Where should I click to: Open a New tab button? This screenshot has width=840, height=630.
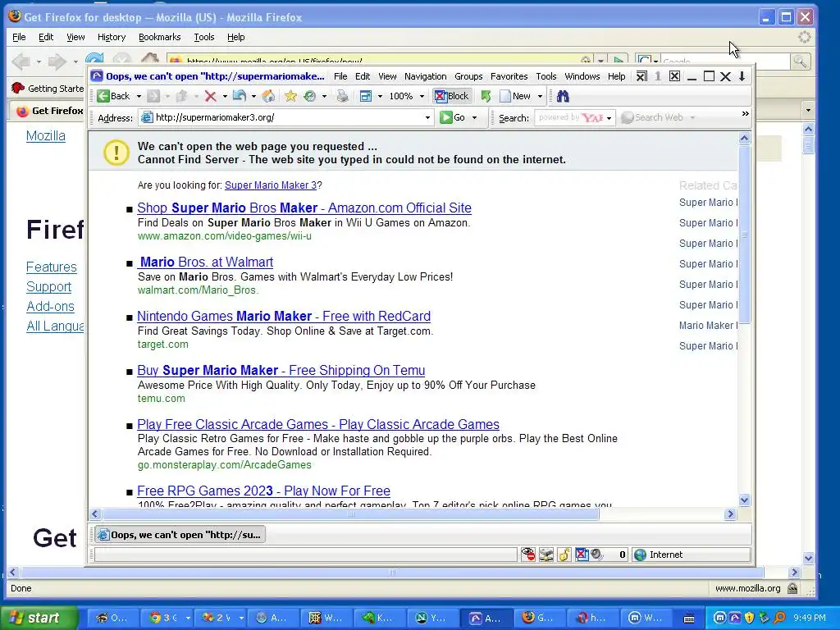click(x=515, y=96)
